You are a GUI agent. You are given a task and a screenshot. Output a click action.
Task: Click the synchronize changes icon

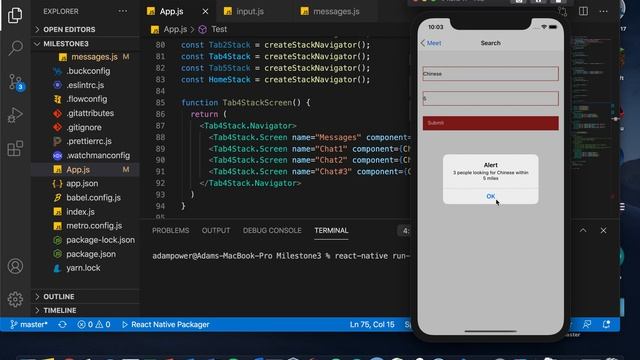(62, 324)
